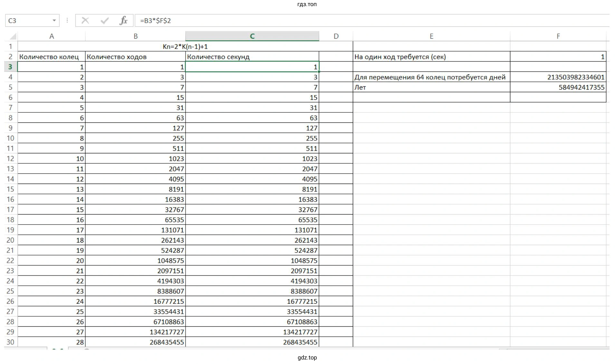Select row 1 header
Image resolution: width=615 pixels, height=364 pixels.
pyautogui.click(x=10, y=46)
